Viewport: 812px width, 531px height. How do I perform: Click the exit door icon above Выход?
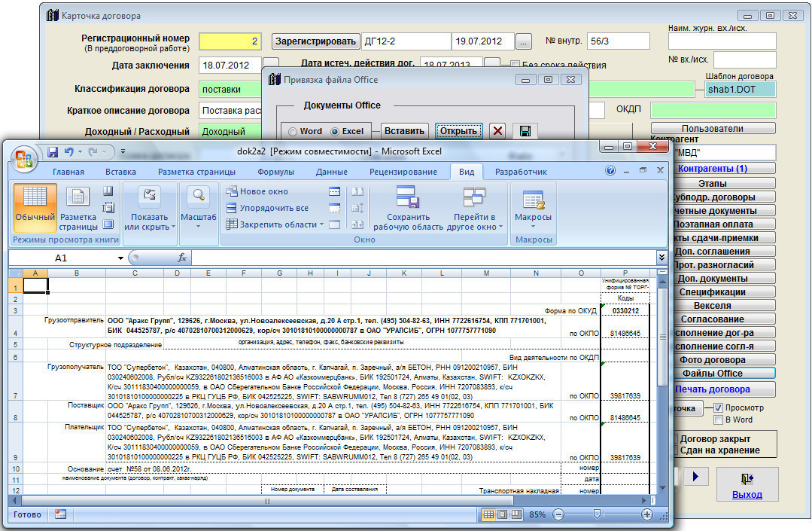[x=747, y=478]
